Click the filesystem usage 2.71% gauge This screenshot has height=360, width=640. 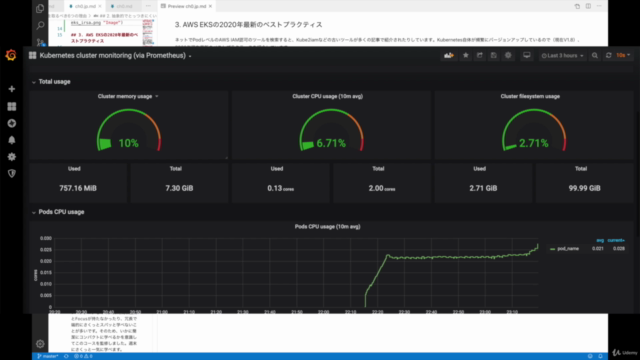click(x=534, y=131)
